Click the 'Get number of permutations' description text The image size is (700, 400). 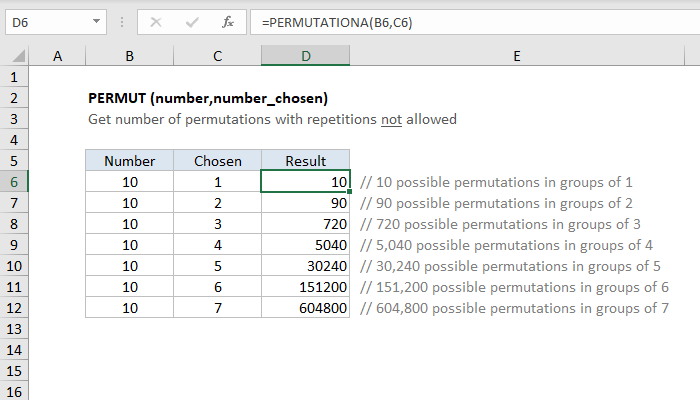tap(272, 119)
